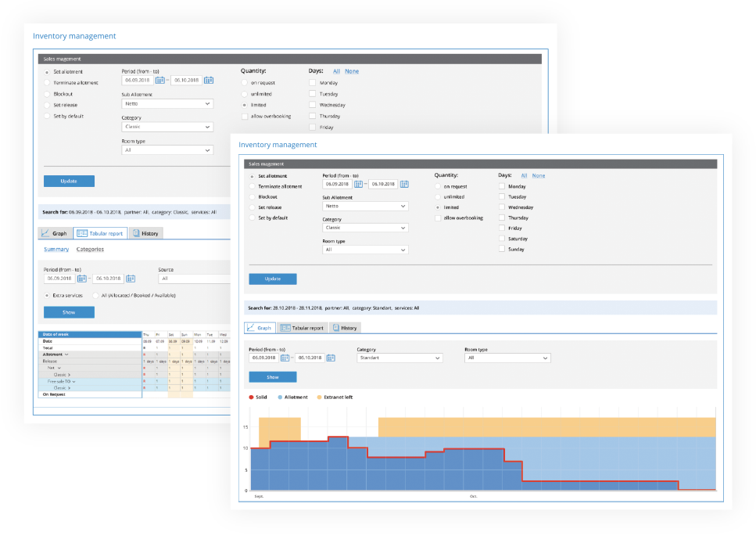Click blue Allotment legend marker
This screenshot has height=536, width=756.
280,398
